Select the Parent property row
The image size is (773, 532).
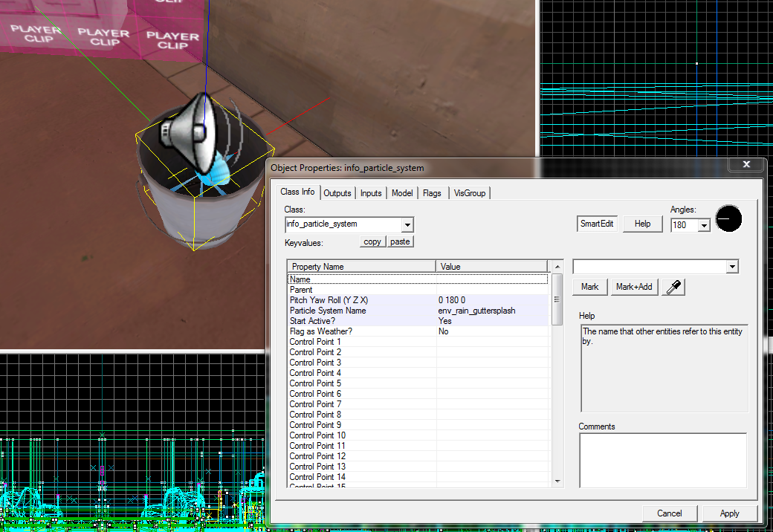click(x=418, y=290)
